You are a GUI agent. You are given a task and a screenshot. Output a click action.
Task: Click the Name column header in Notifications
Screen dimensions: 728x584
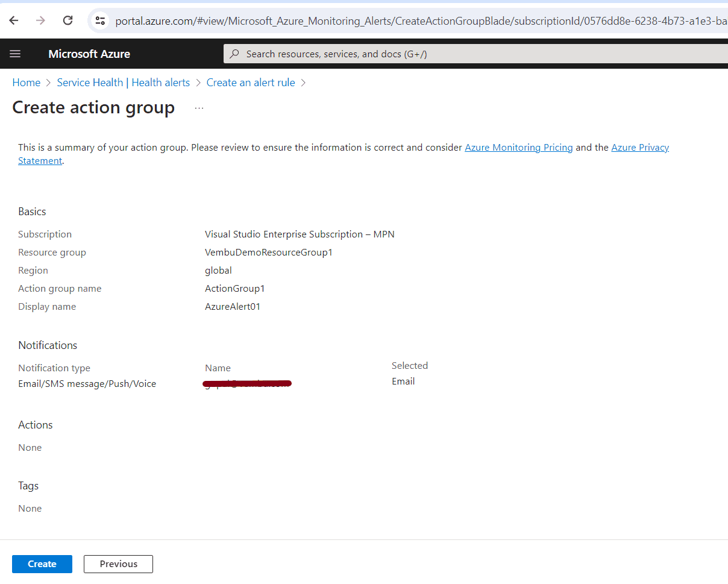click(x=218, y=368)
